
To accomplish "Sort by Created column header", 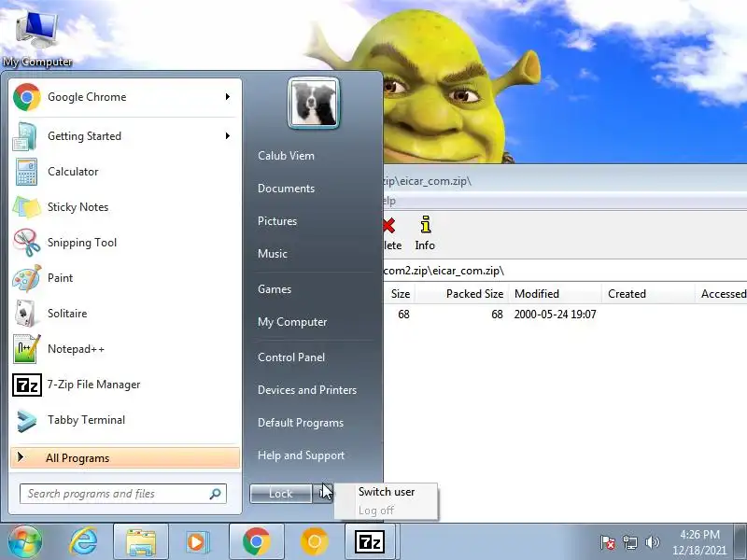I will tap(648, 294).
